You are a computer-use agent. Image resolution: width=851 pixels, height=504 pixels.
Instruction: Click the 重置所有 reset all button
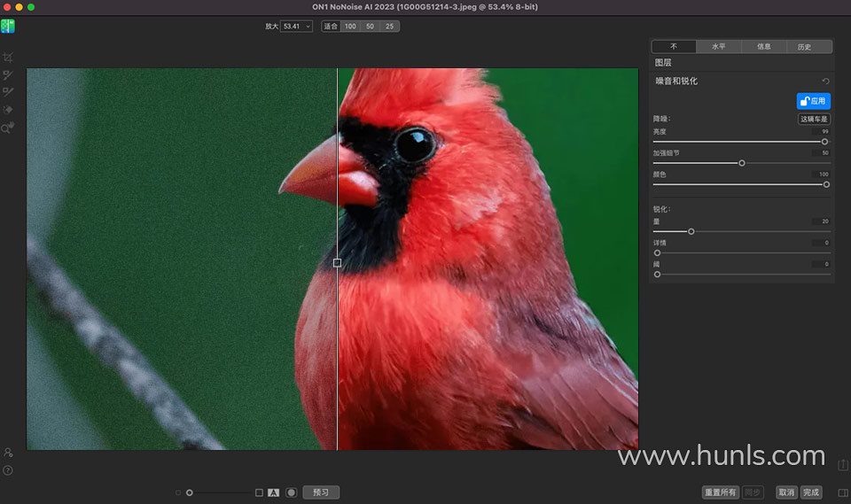point(719,492)
